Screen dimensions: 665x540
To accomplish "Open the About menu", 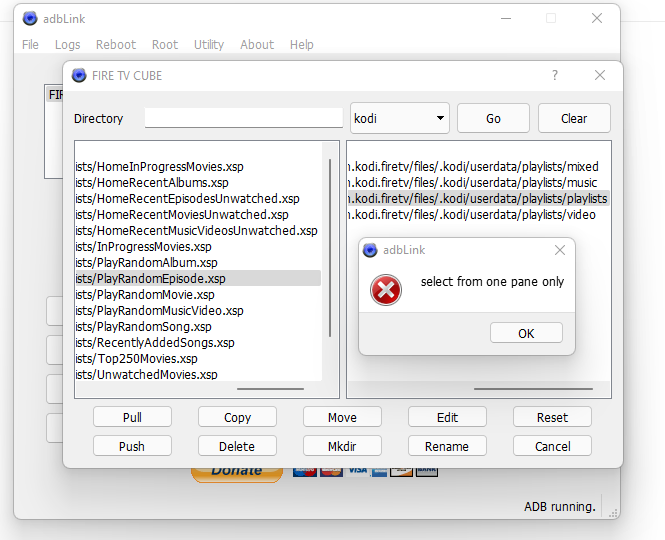I will coord(257,45).
